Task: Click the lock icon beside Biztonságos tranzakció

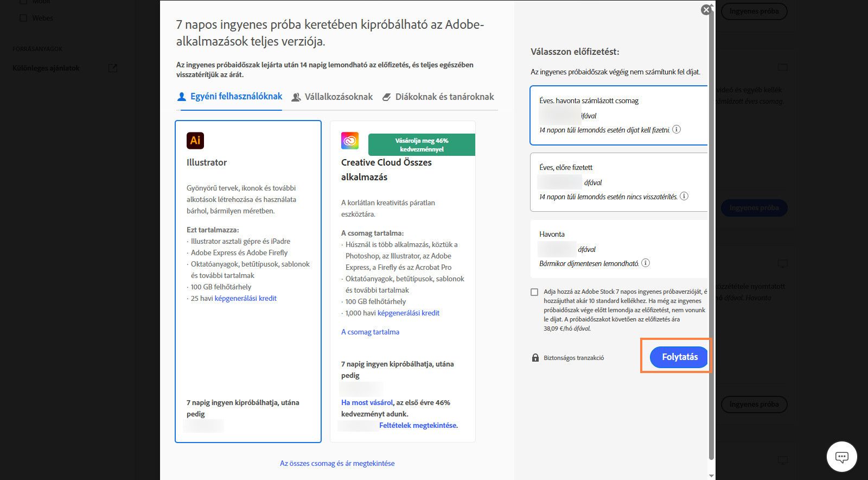Action: tap(535, 358)
